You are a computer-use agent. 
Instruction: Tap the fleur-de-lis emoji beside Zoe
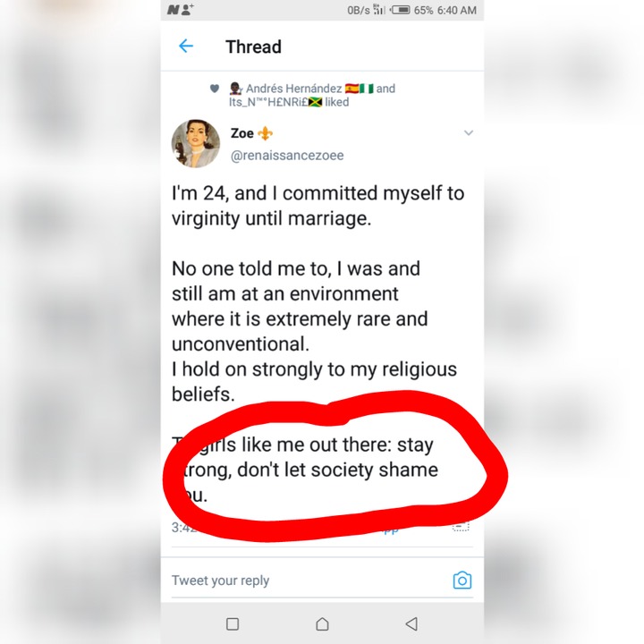point(265,133)
